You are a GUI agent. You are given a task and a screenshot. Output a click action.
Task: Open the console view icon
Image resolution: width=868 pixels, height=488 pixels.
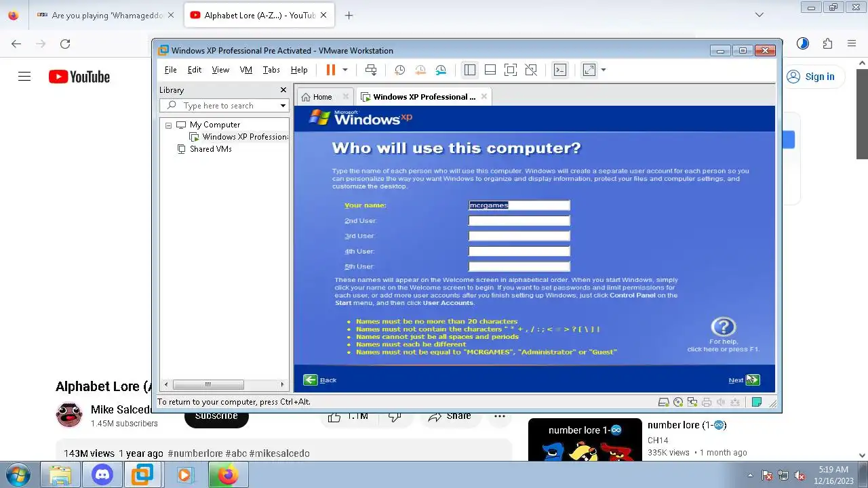pos(559,70)
